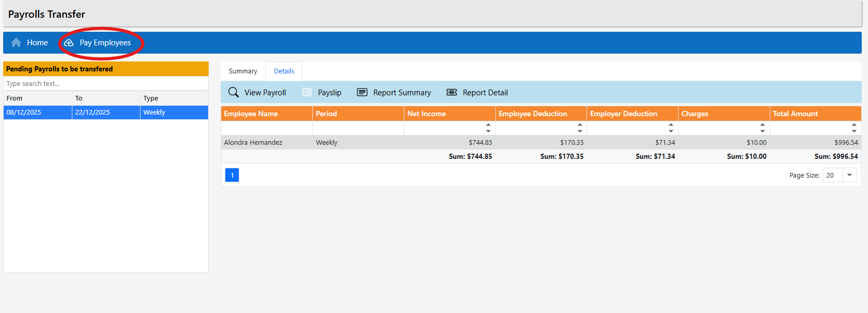Increase the Total Amount filter value
Screen dimensions: 868x313
pos(854,125)
